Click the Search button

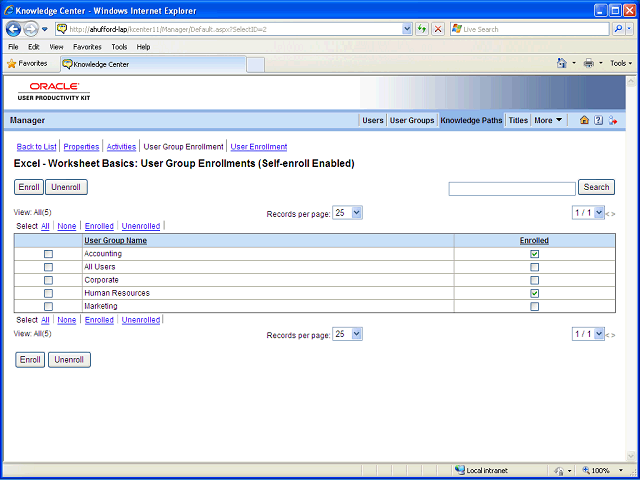pos(596,187)
